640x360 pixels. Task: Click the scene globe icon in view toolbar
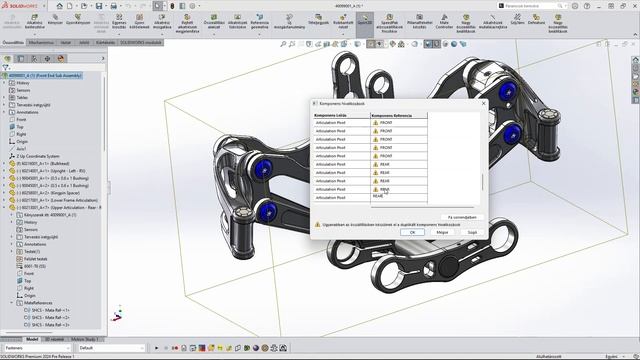[454, 44]
